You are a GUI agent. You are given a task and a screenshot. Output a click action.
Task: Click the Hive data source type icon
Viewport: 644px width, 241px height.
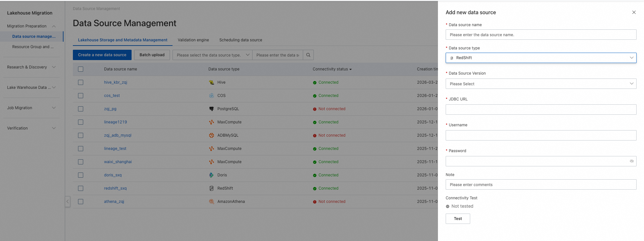212,82
